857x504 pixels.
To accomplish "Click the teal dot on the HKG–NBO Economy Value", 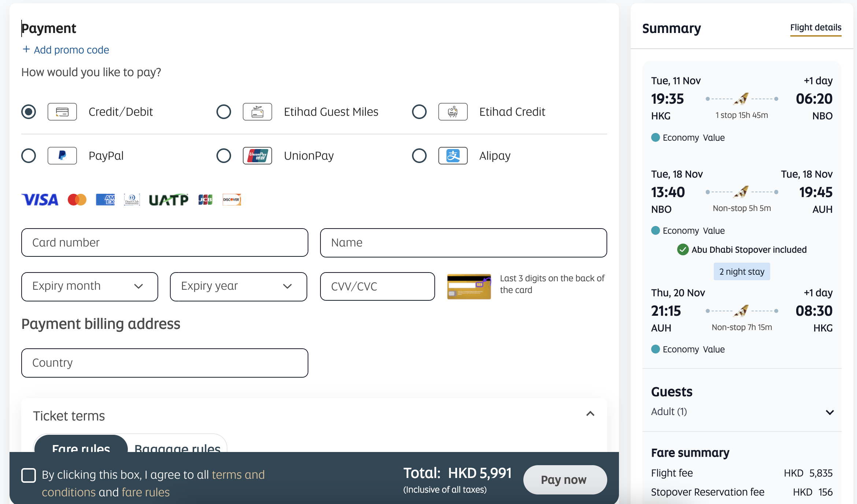I will (656, 137).
